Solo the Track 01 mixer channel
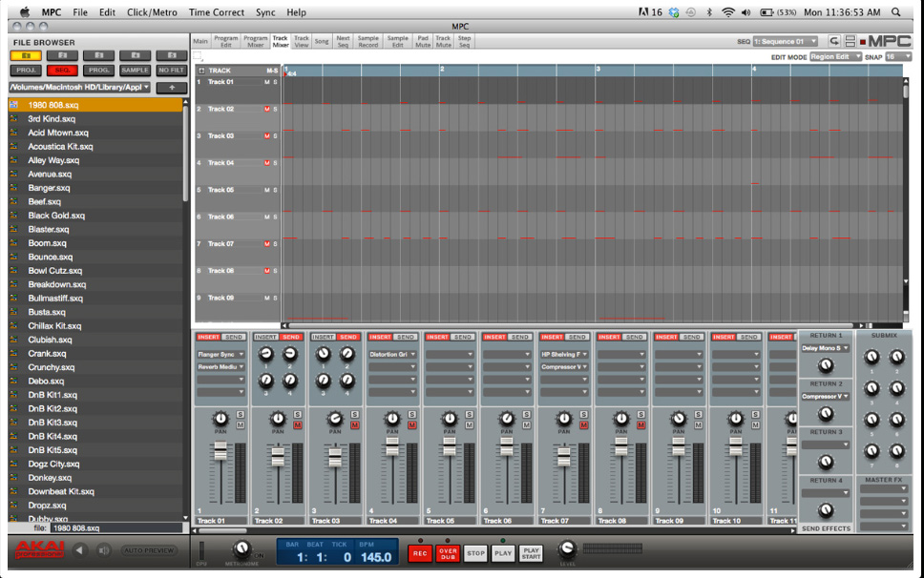924x578 pixels. point(241,415)
